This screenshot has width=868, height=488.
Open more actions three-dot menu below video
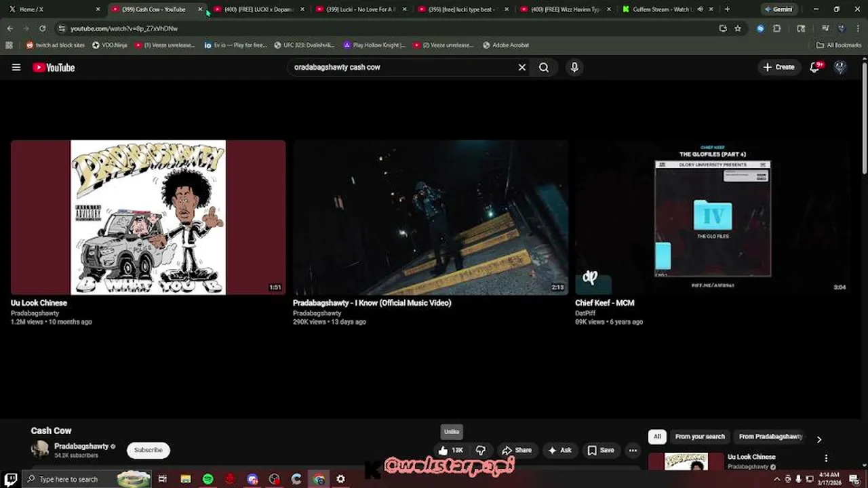[633, 450]
